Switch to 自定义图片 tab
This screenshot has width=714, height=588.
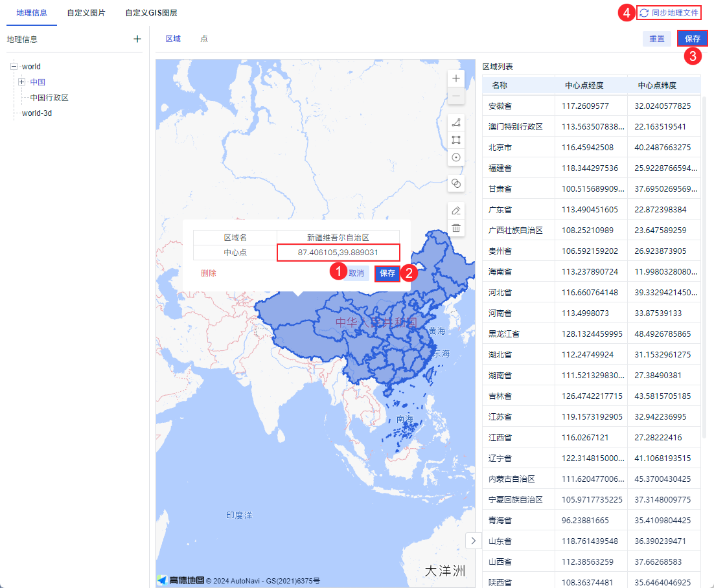(86, 13)
